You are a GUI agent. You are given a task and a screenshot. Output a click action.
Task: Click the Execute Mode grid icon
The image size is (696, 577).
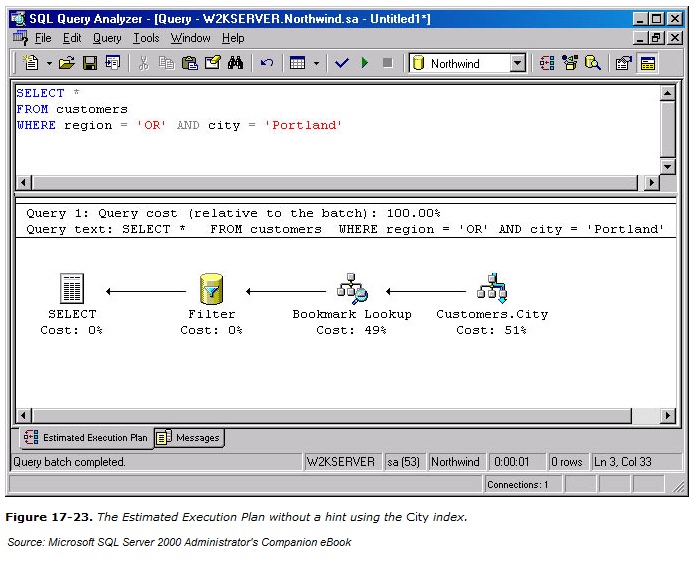[x=297, y=63]
